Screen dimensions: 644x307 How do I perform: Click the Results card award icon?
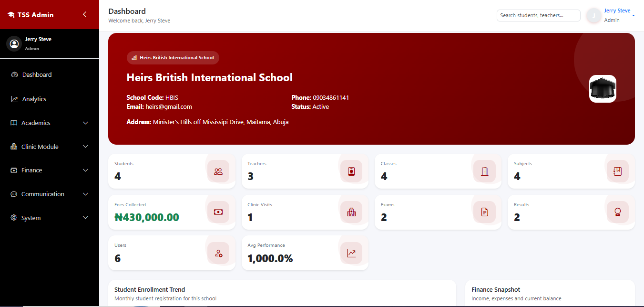coord(618,212)
